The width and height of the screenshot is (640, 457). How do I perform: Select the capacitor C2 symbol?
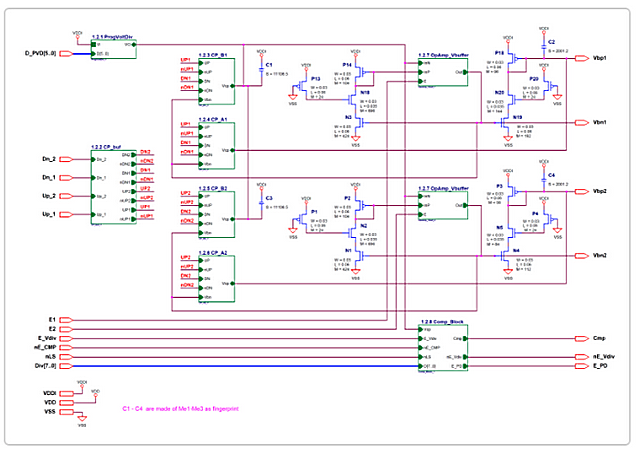pos(544,47)
